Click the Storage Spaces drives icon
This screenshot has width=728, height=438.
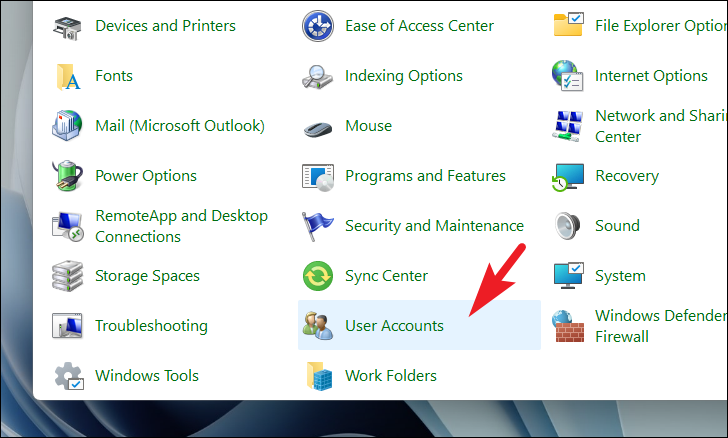point(67,276)
